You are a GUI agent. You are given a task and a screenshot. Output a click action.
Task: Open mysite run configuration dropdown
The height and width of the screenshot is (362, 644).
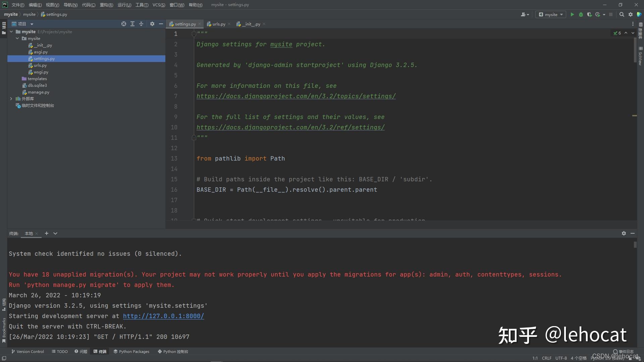[551, 14]
